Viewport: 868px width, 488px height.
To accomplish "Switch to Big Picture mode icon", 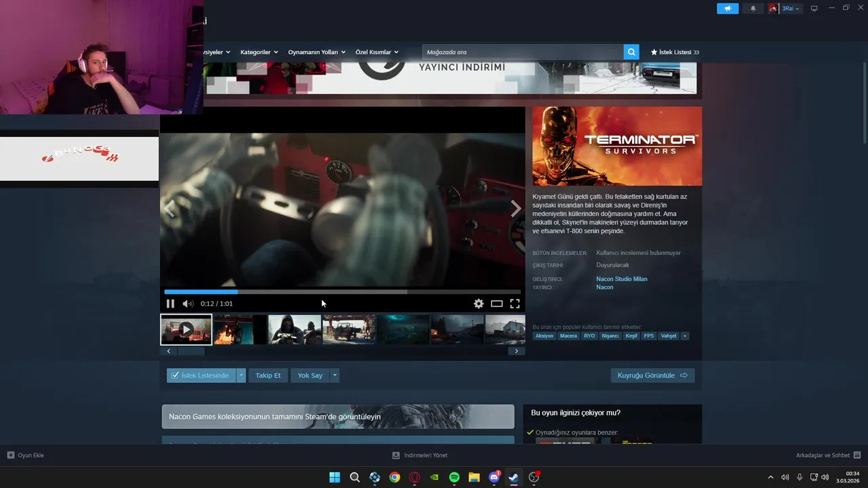I will [x=814, y=8].
